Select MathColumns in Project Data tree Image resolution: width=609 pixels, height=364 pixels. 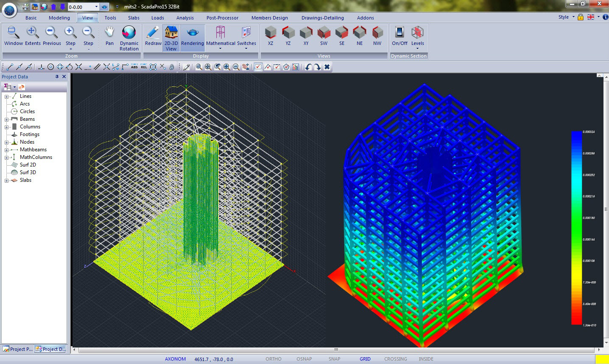coord(36,157)
